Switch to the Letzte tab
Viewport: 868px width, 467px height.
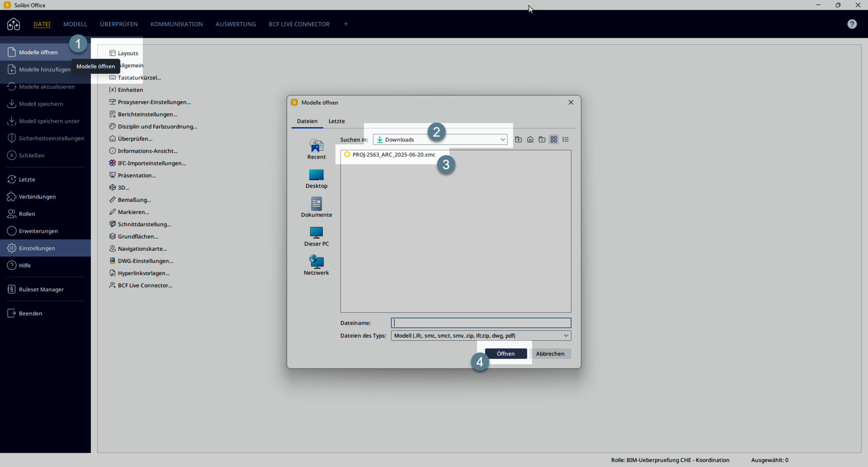tap(336, 121)
